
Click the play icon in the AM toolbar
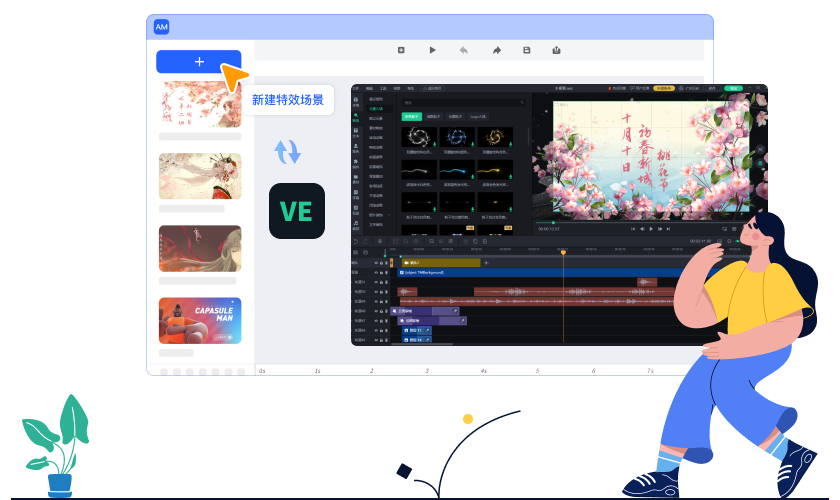[x=432, y=50]
